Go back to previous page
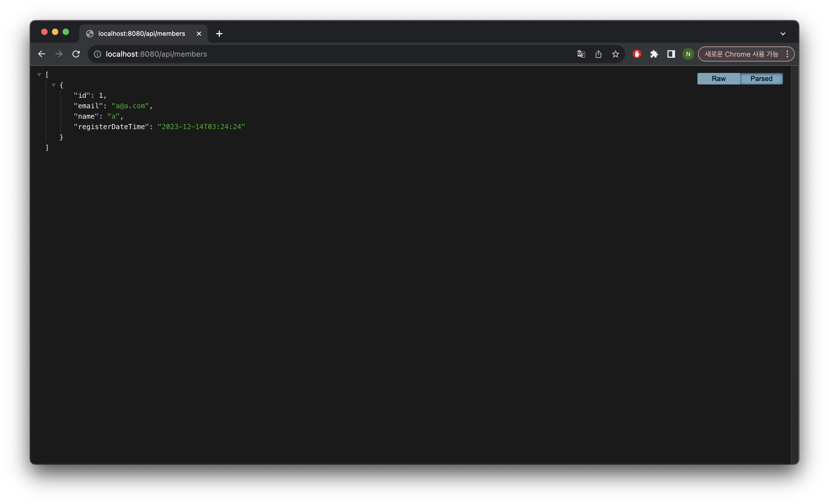Image resolution: width=829 pixels, height=504 pixels. click(x=42, y=54)
